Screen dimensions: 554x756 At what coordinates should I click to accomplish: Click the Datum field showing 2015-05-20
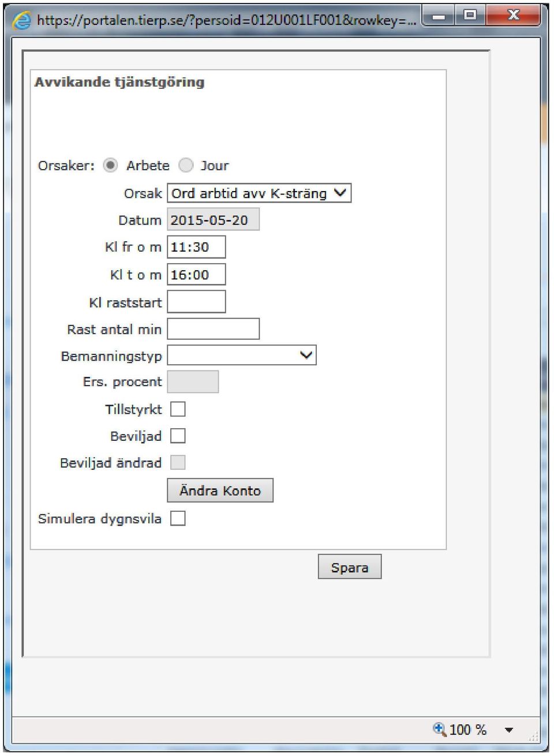213,220
